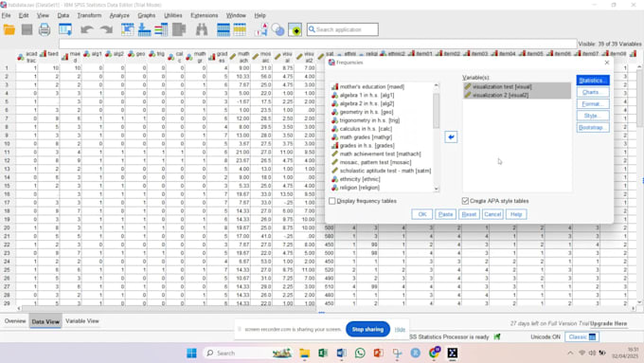The image size is (644, 363).
Task: Confirm the Frequencies dialog with OK
Action: (x=421, y=214)
